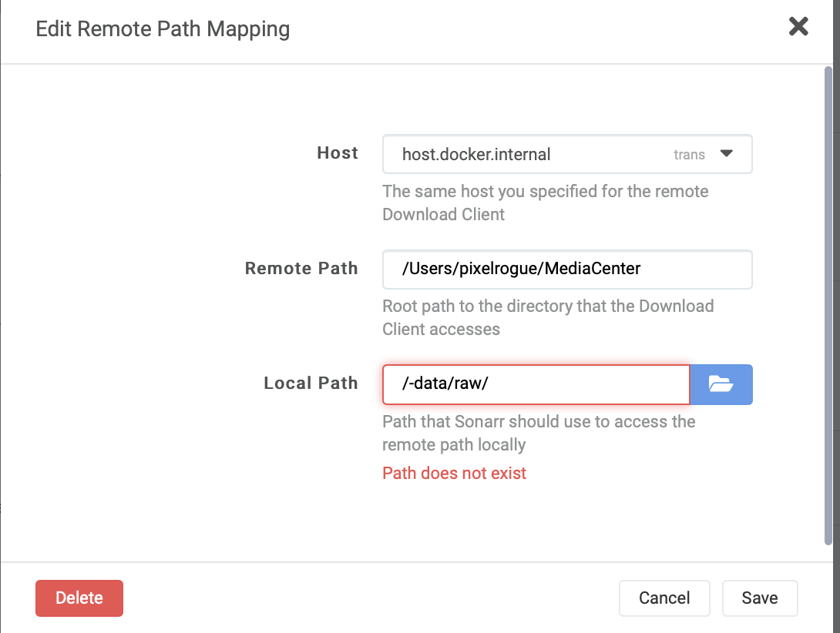840x633 pixels.
Task: Click the Host help text about Download Client
Action: (x=545, y=203)
